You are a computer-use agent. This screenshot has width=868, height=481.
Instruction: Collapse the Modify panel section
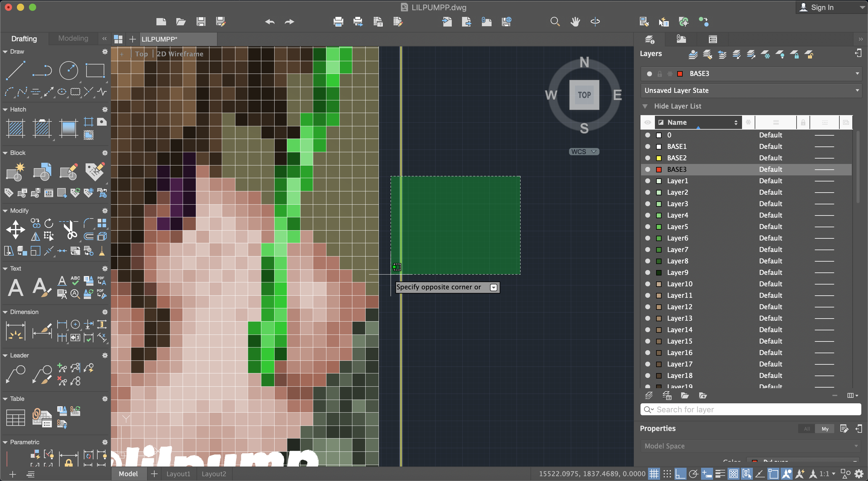5,211
